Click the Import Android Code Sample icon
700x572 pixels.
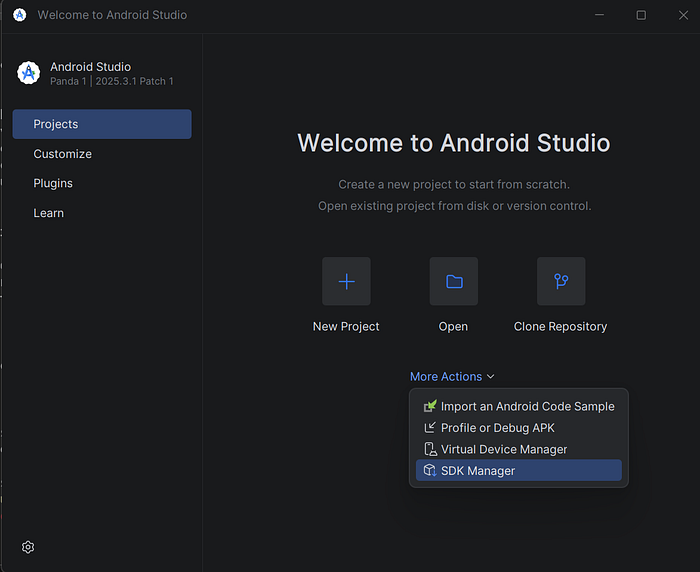pos(430,406)
